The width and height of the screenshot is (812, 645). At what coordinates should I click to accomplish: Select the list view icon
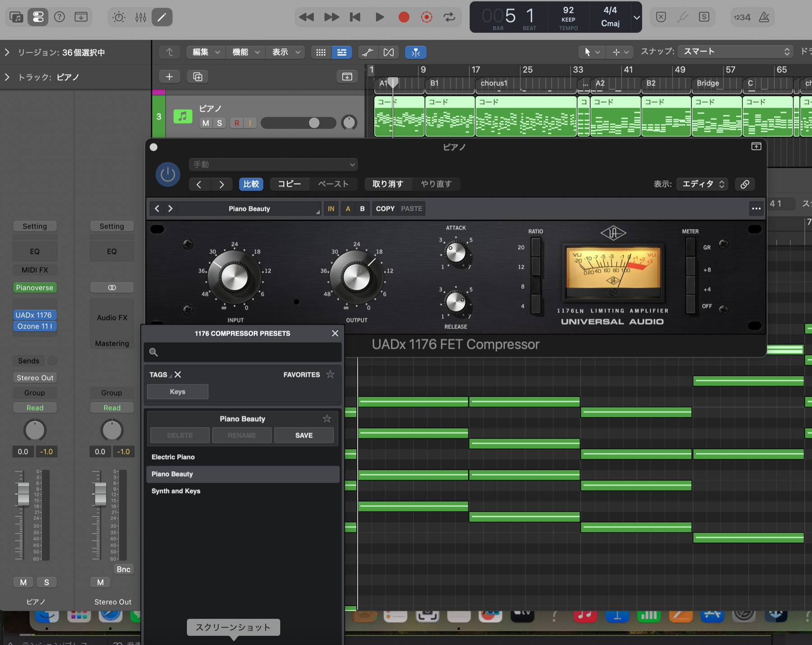coord(342,52)
